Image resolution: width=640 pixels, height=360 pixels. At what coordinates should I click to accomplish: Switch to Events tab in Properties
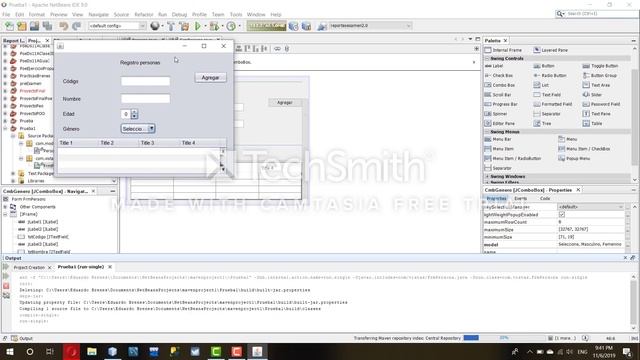click(x=520, y=198)
